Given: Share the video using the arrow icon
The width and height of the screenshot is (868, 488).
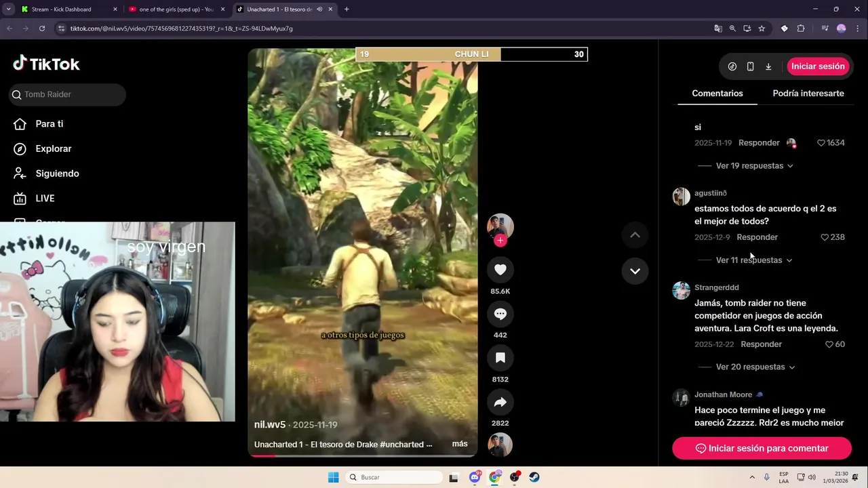Looking at the screenshot, I should coord(500,402).
